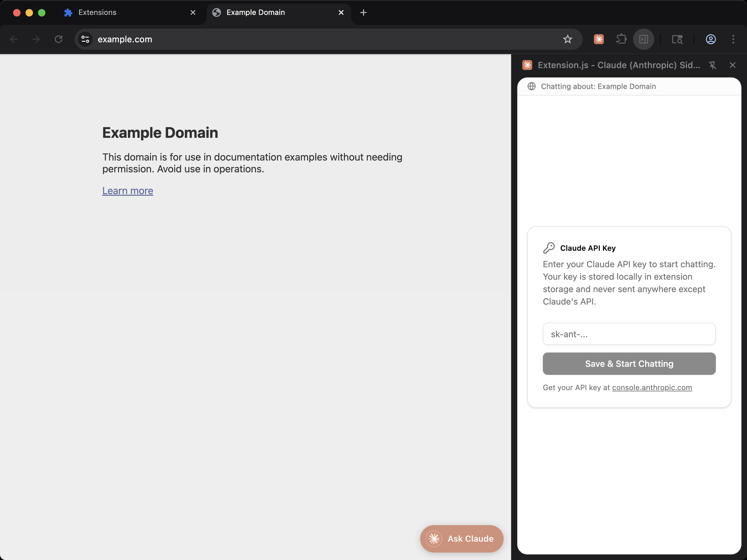The image size is (747, 560).
Task: Close the Extensions tab
Action: tap(193, 12)
